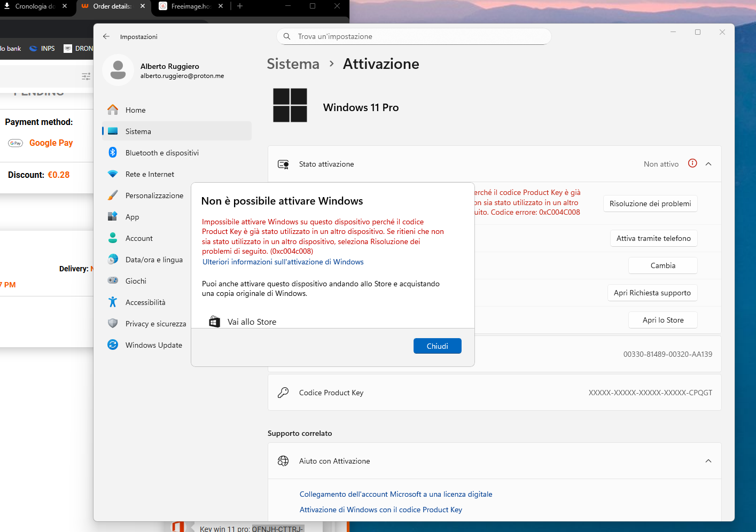Click the Giochi controller icon
The image size is (756, 532).
pyautogui.click(x=113, y=280)
